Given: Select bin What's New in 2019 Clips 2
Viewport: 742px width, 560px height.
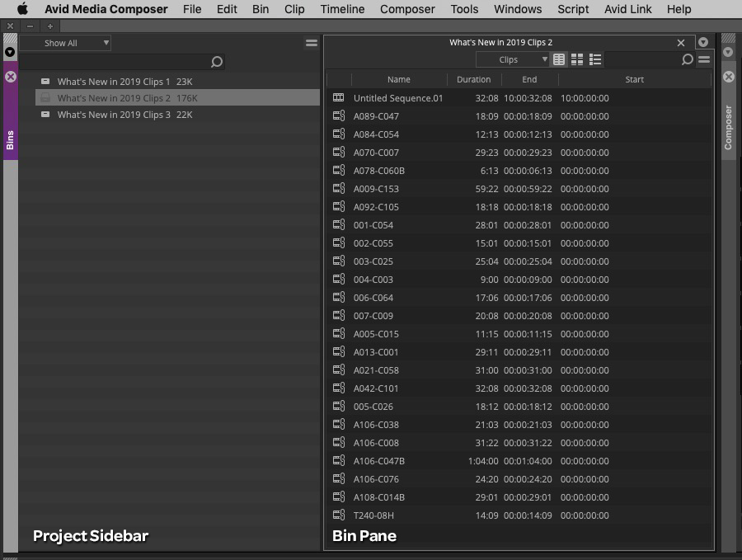Looking at the screenshot, I should point(177,98).
